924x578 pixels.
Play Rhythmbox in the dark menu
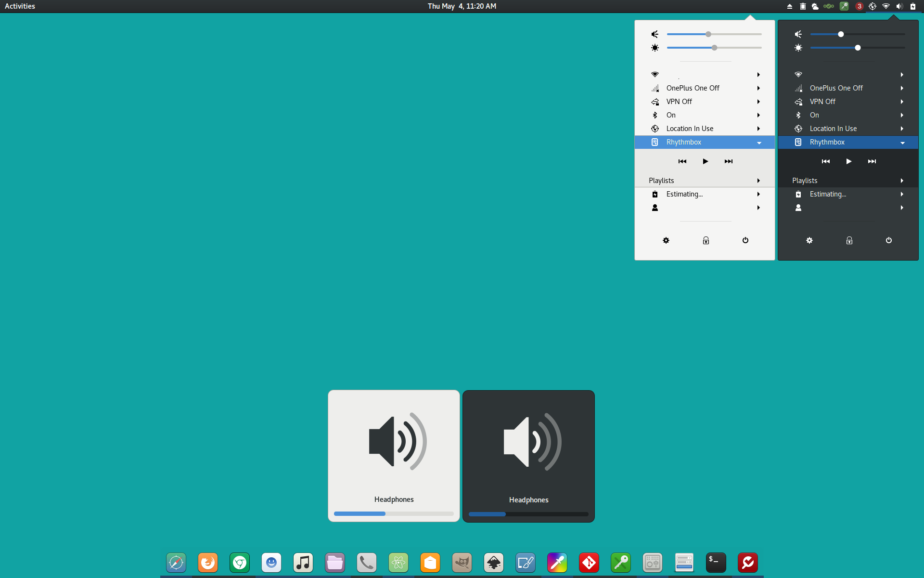(x=849, y=161)
